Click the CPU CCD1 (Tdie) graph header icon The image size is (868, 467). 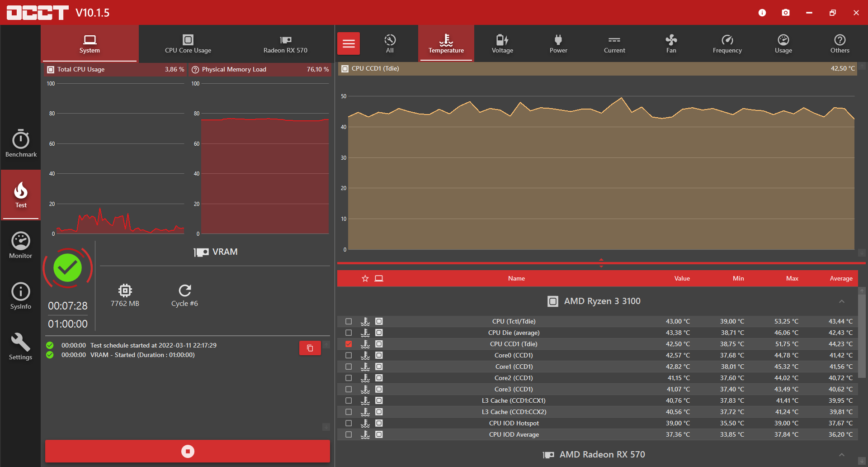point(345,69)
